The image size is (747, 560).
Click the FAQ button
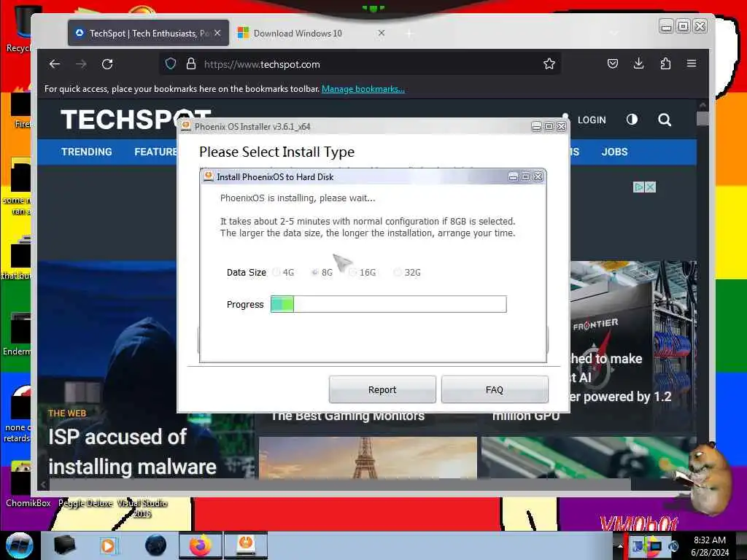pyautogui.click(x=495, y=389)
